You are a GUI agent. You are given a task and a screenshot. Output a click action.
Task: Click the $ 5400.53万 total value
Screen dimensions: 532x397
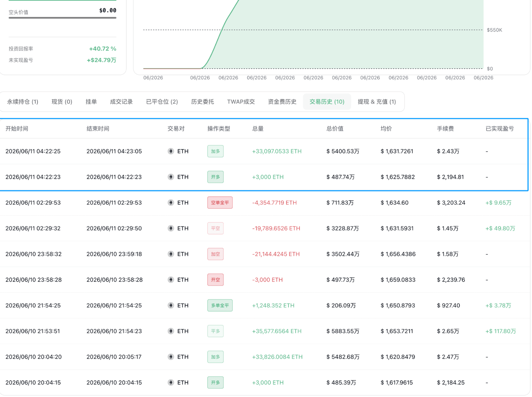pyautogui.click(x=343, y=151)
